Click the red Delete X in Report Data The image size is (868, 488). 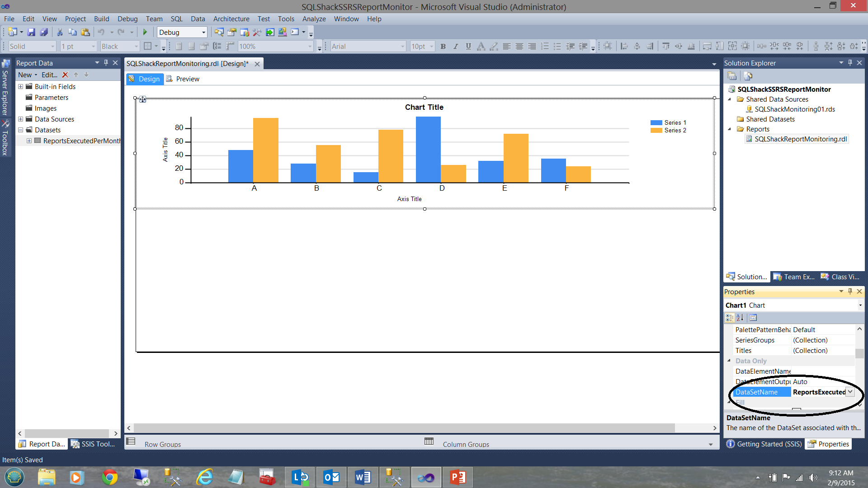(65, 75)
